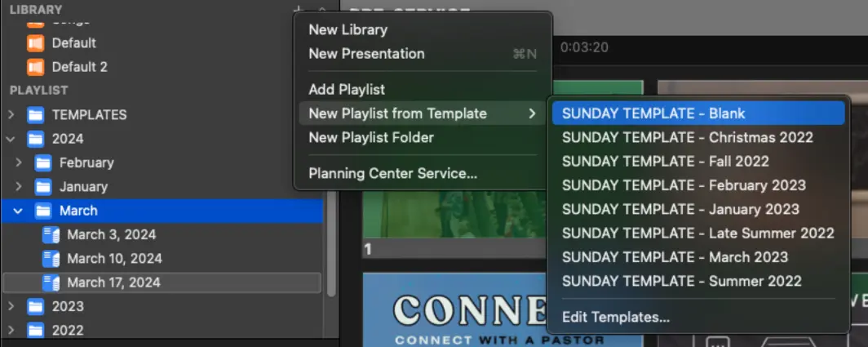Open Planning Center Service dialog

coord(392,173)
